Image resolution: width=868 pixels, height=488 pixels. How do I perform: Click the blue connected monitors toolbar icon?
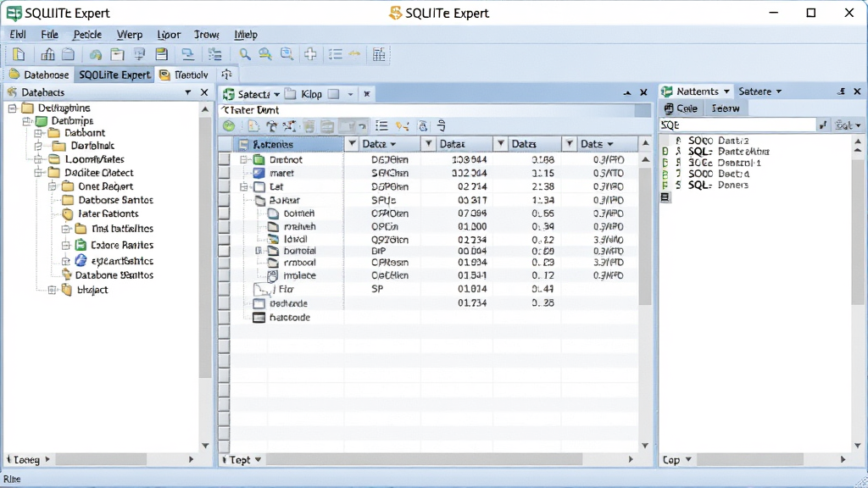click(x=188, y=54)
